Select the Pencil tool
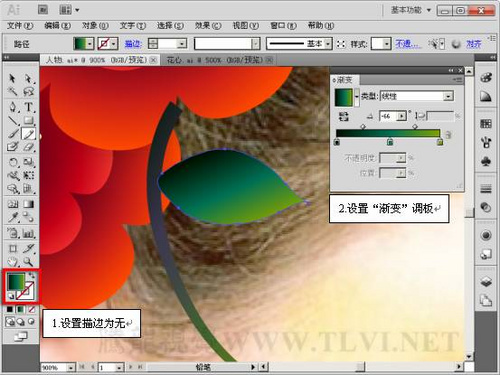500x375 pixels. pyautogui.click(x=28, y=134)
